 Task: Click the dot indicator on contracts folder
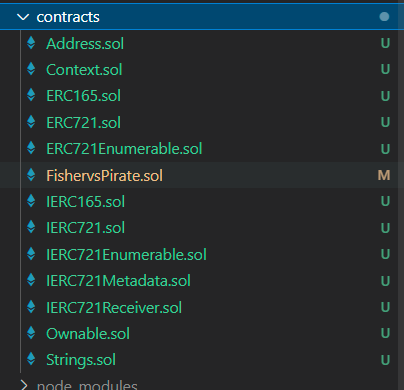(384, 17)
